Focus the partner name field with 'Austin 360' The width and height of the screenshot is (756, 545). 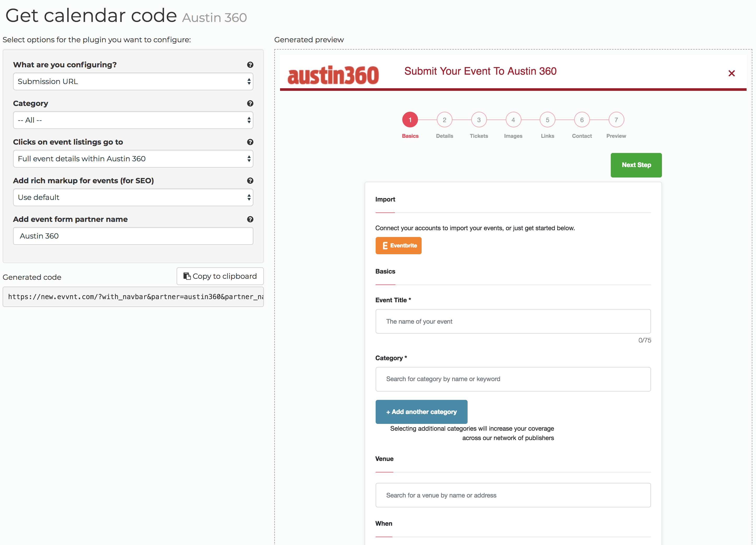[x=133, y=236]
